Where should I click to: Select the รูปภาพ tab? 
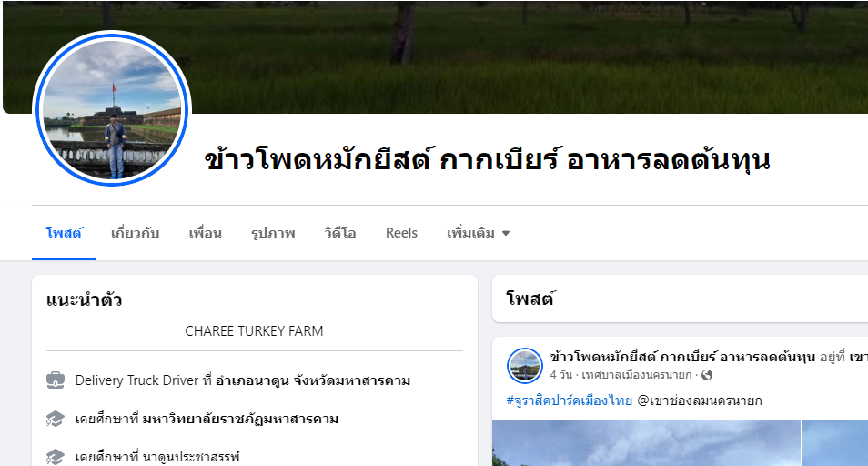pos(273,233)
